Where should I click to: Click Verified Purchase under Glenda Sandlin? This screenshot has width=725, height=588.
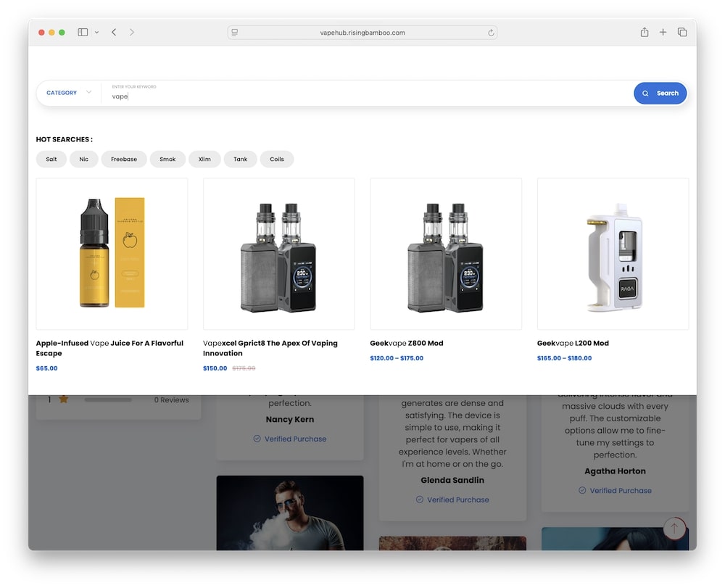[452, 500]
